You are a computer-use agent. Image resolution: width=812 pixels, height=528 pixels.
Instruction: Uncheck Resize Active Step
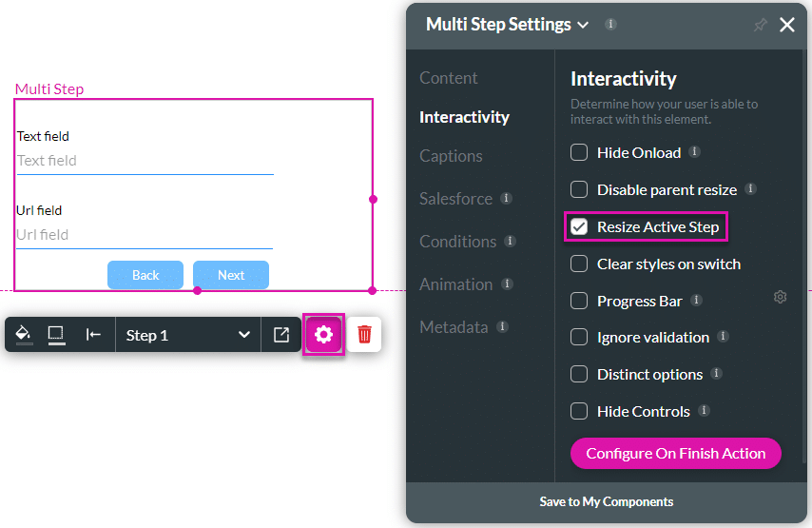[579, 226]
